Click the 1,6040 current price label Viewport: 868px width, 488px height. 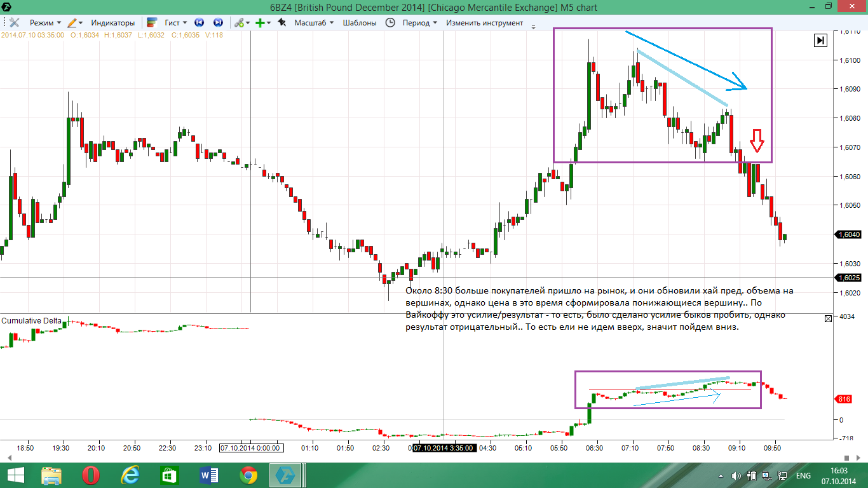[x=850, y=234]
